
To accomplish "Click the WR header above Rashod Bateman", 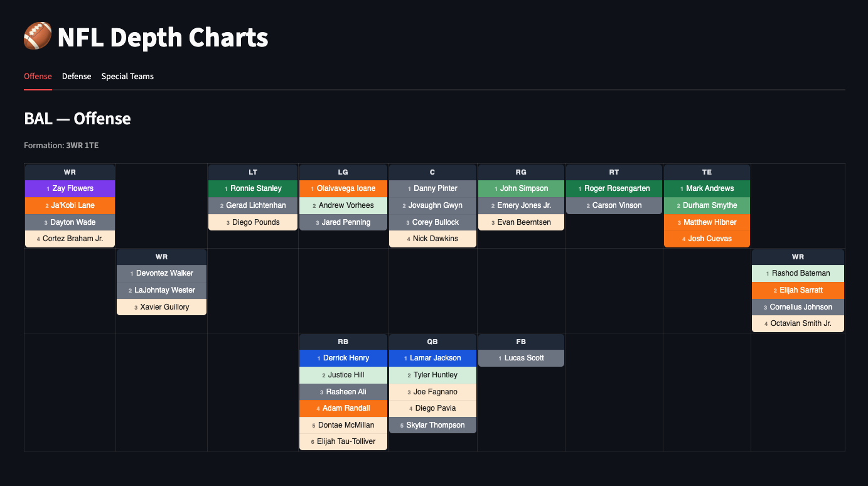I will (x=798, y=257).
